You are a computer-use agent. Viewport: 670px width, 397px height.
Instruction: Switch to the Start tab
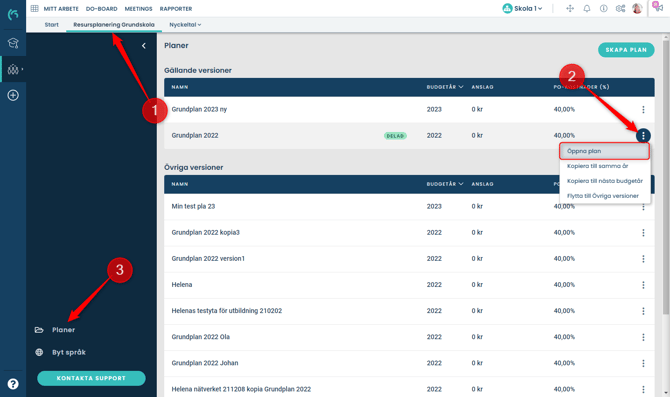click(x=52, y=25)
